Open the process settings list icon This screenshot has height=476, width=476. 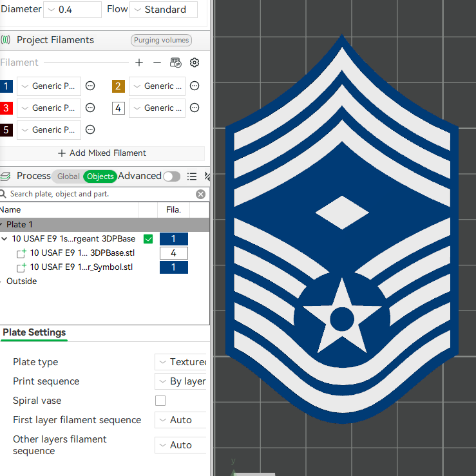click(191, 176)
